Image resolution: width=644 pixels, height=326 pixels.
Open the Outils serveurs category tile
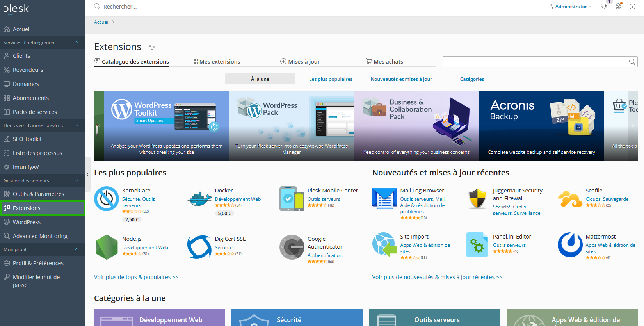(435, 317)
